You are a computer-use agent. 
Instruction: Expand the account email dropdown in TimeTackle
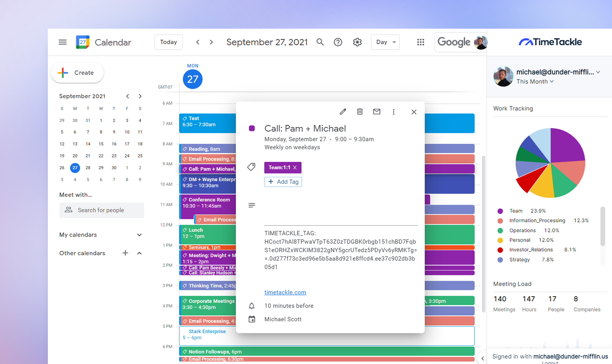click(x=598, y=72)
